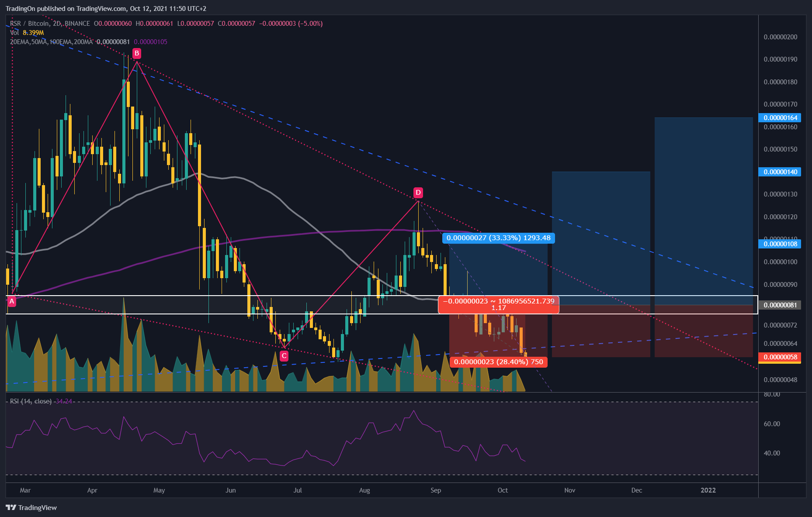This screenshot has height=517, width=812.
Task: Click the change value −0.00000003 (−5.00%)
Action: (x=291, y=24)
